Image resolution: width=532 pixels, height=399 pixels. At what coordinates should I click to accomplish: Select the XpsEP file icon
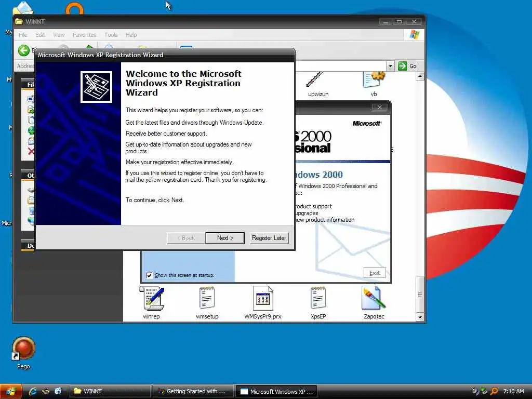coord(318,298)
